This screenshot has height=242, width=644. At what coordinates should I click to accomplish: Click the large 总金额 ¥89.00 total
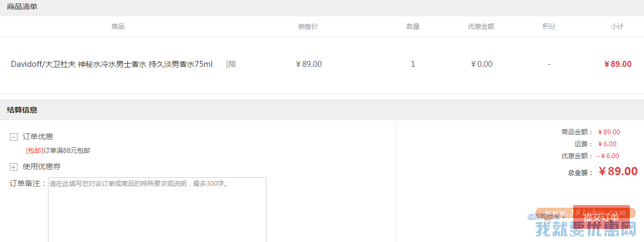[x=618, y=171]
